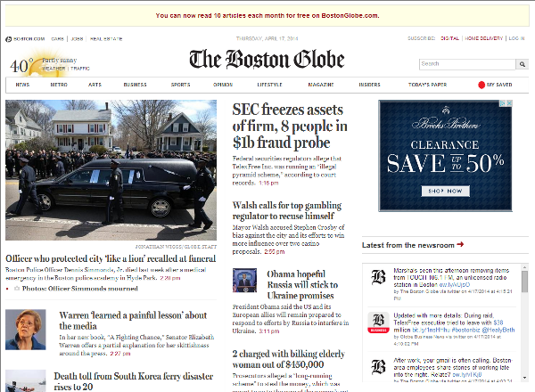Open the bit.ly link in the TelexFree post
535x392 pixels.
pyautogui.click(x=431, y=330)
